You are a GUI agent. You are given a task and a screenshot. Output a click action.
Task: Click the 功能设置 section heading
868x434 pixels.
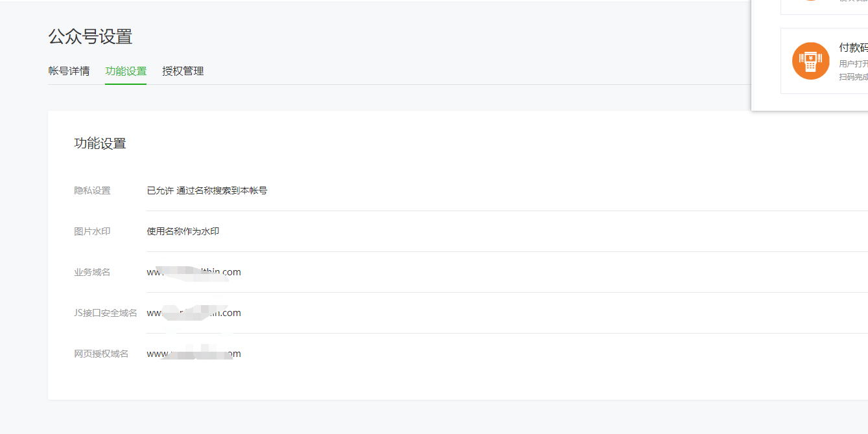click(100, 144)
